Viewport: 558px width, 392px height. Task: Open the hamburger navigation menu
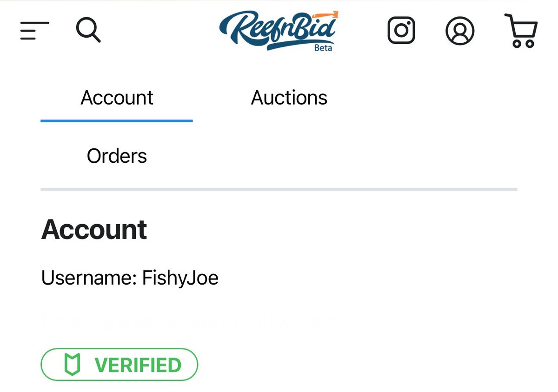pos(34,31)
